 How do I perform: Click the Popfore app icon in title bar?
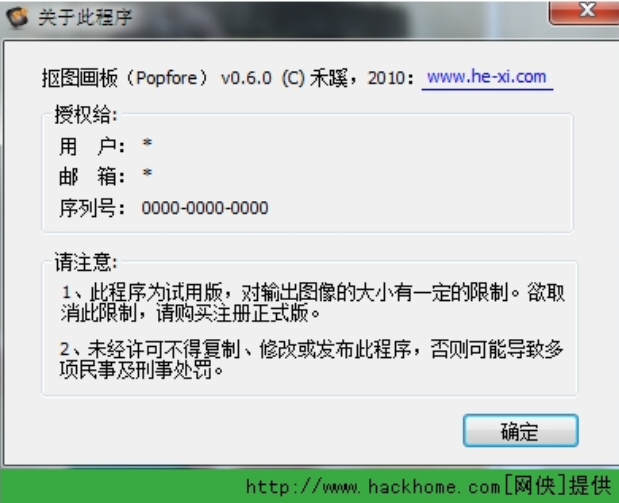17,17
